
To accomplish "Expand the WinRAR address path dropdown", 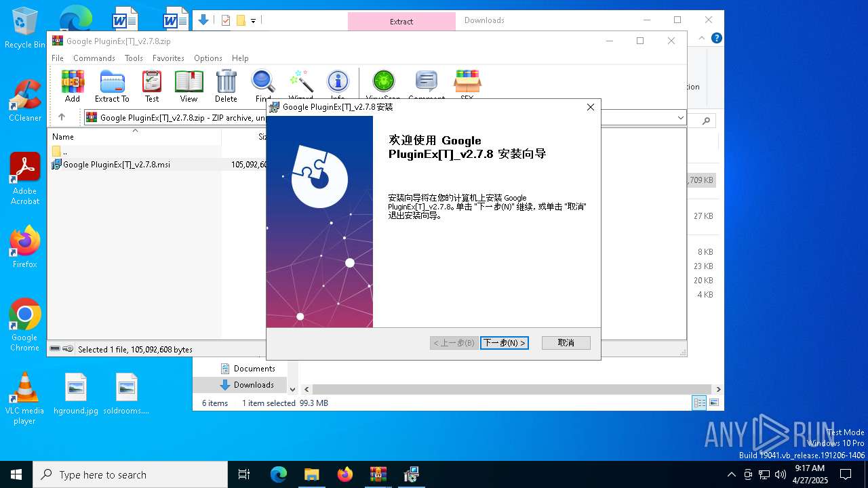I will pyautogui.click(x=680, y=118).
